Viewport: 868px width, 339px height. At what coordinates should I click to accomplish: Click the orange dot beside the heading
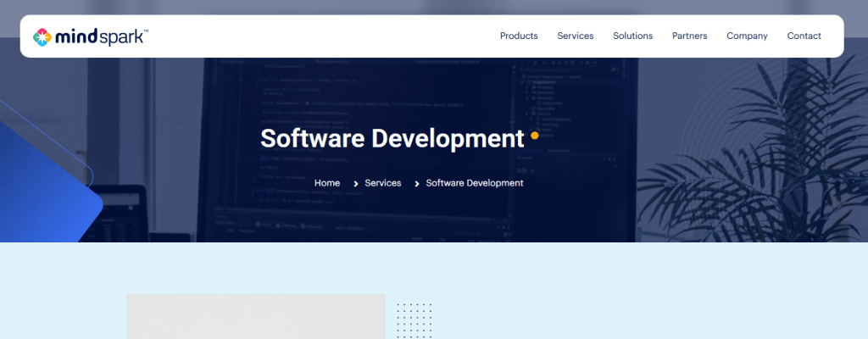tap(535, 135)
